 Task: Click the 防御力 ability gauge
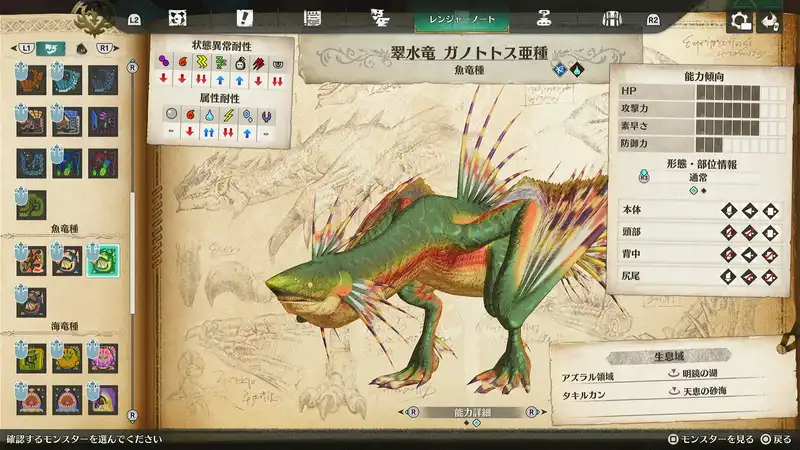coord(741,145)
